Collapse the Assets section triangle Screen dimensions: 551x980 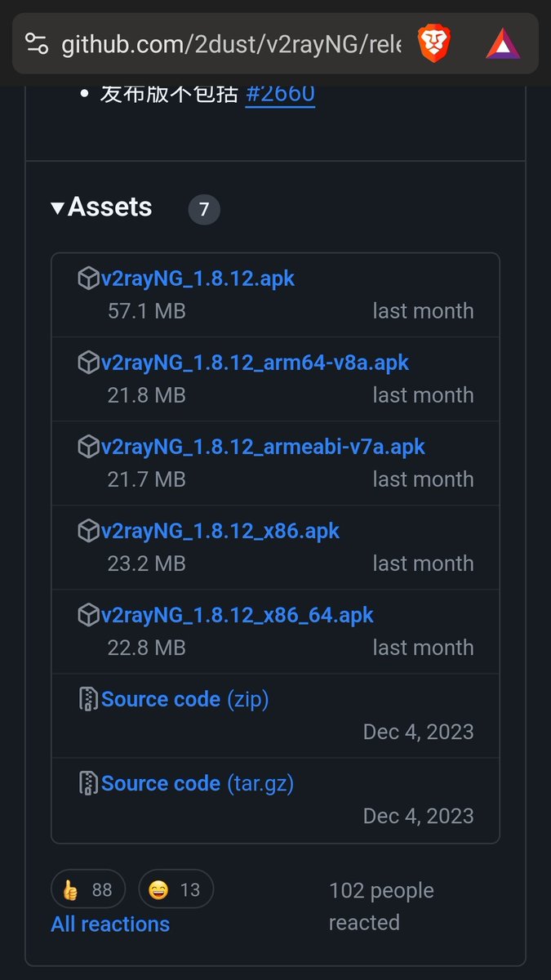pyautogui.click(x=57, y=208)
